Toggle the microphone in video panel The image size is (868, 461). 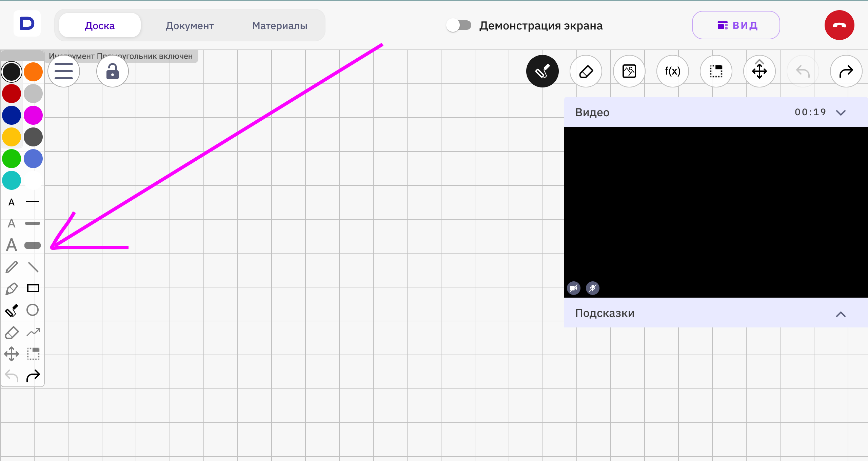593,288
